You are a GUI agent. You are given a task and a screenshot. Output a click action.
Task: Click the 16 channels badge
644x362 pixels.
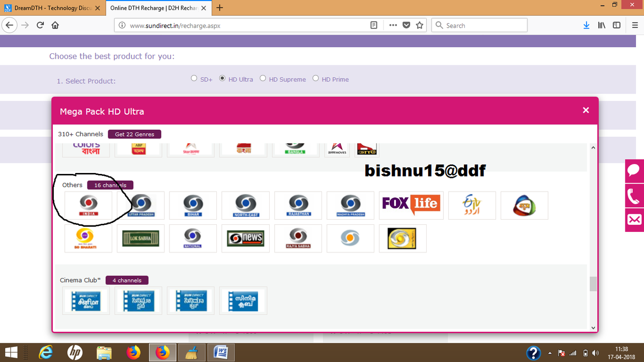pos(110,185)
